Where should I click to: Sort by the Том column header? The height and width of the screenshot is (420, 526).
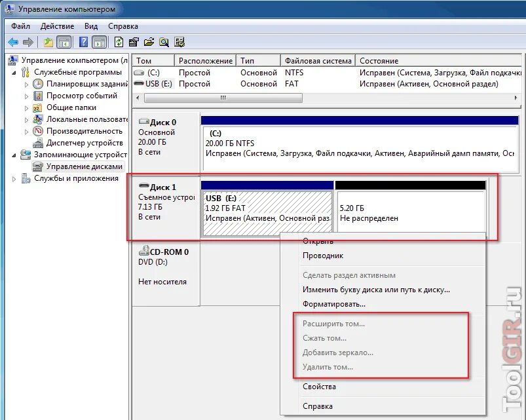click(153, 61)
